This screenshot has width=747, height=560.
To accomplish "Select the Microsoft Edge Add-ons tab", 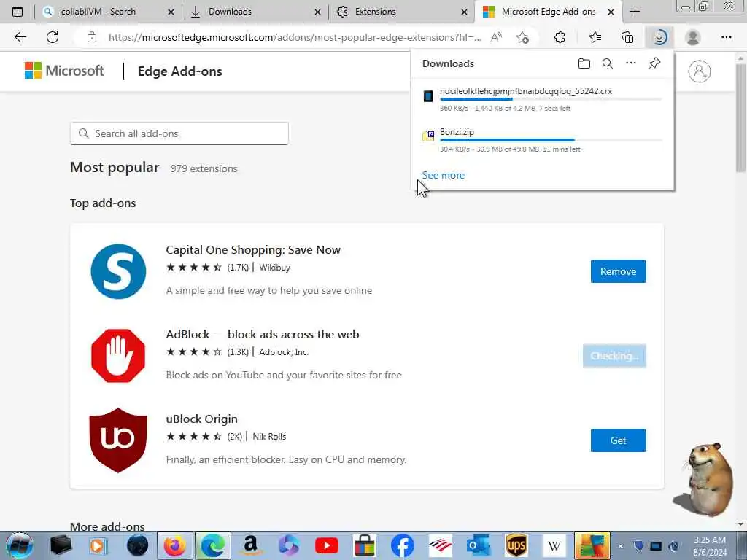I will (549, 12).
